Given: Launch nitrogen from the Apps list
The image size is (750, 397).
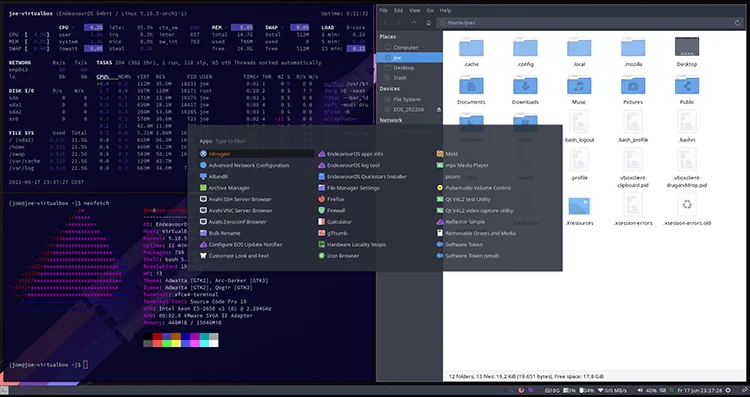Looking at the screenshot, I should (256, 154).
